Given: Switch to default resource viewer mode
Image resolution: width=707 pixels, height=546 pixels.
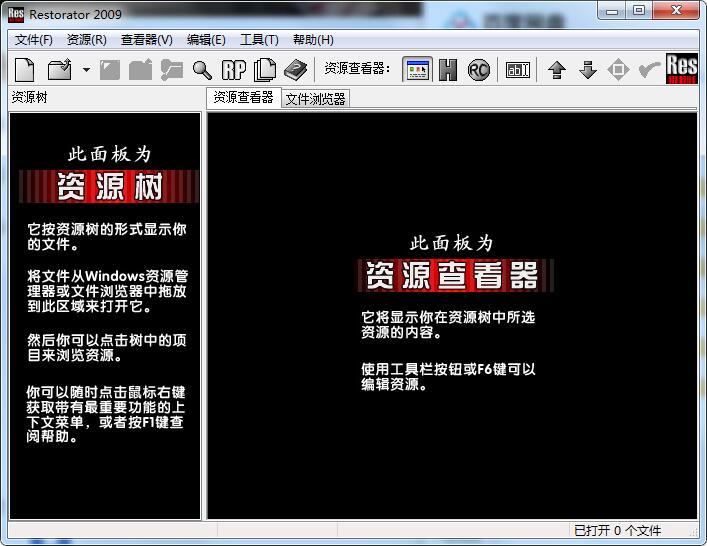Looking at the screenshot, I should pyautogui.click(x=418, y=69).
